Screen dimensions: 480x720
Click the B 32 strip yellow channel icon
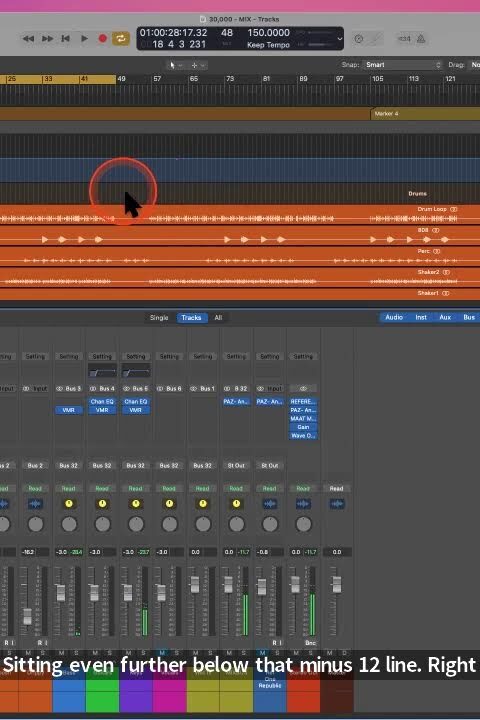[236, 504]
